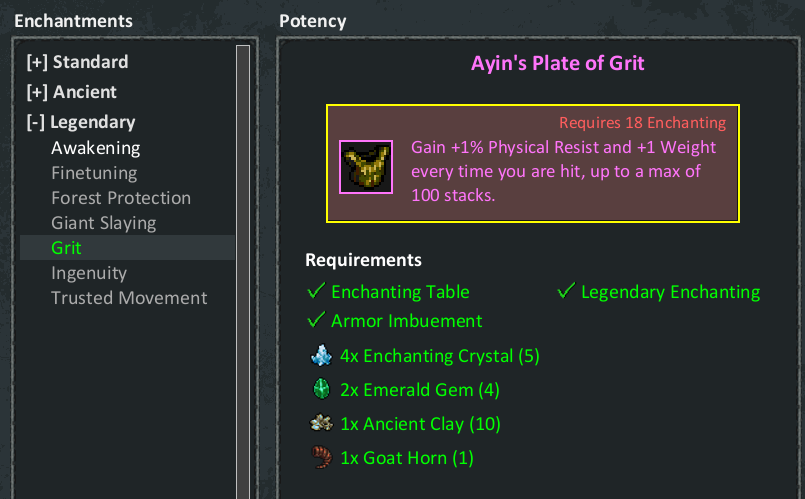Click the Armor Imbuement checkmark
Image resolution: width=805 pixels, height=499 pixels.
click(316, 321)
